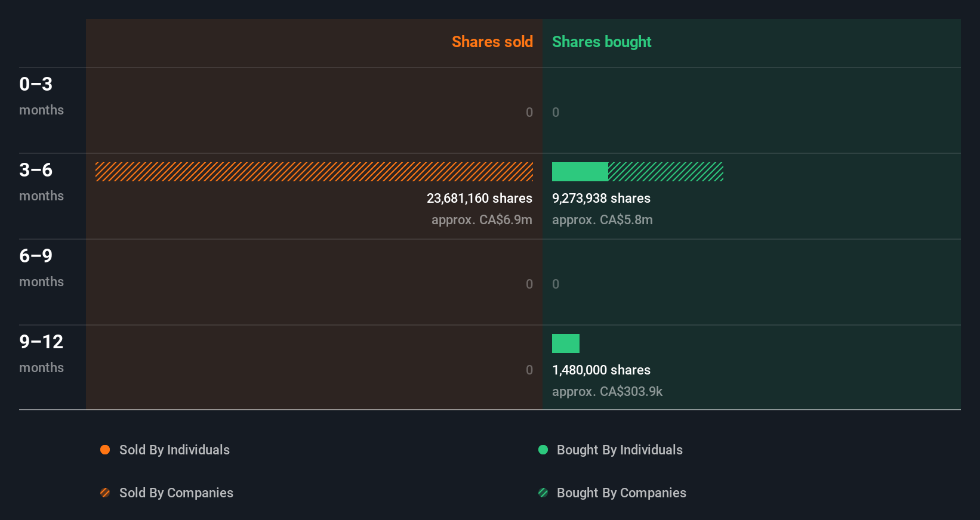Click the approx. CA$6.9m value
Image resolution: width=980 pixels, height=520 pixels.
482,219
